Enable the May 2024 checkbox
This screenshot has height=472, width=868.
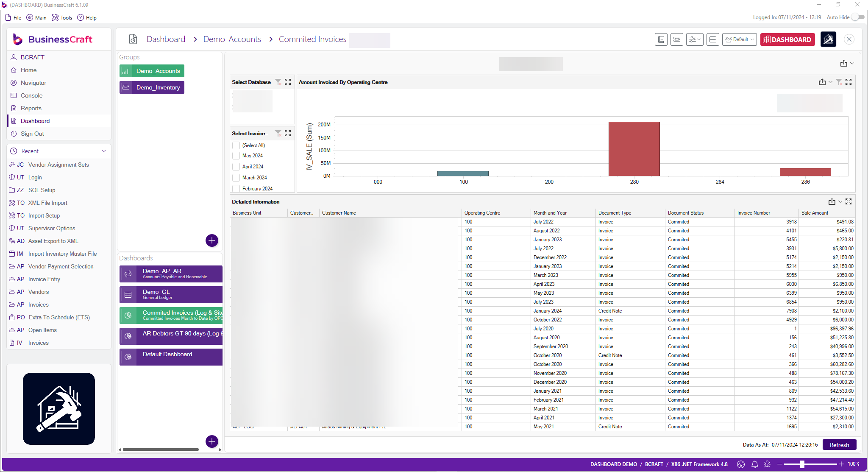coord(236,156)
